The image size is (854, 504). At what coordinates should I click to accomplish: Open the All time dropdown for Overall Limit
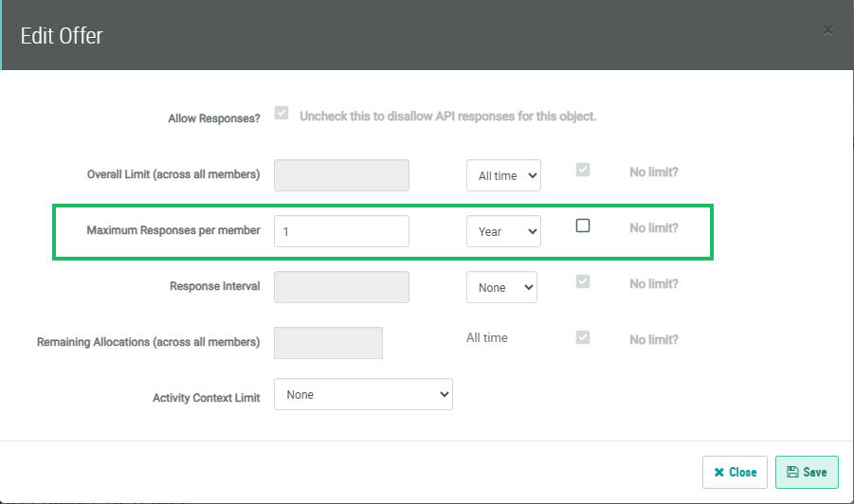point(503,175)
